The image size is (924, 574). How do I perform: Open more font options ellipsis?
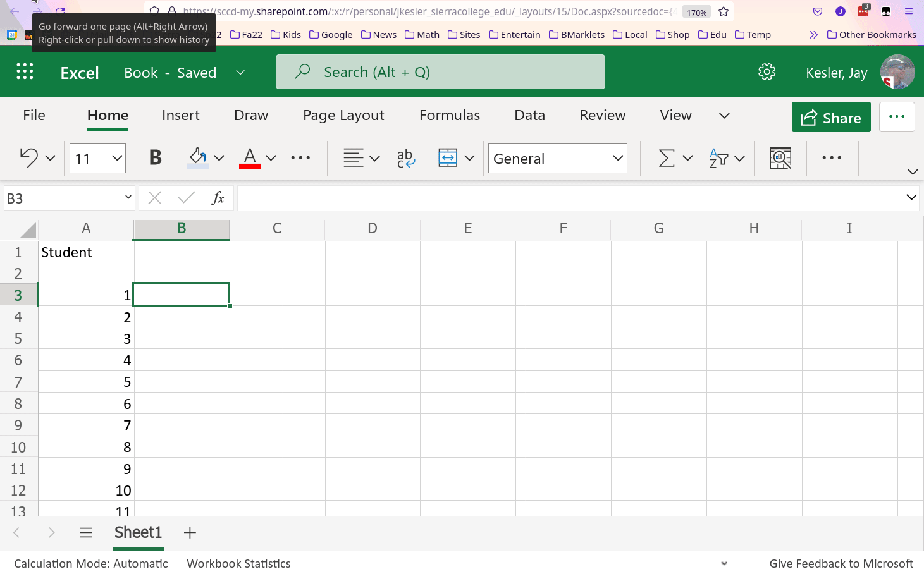pyautogui.click(x=300, y=157)
